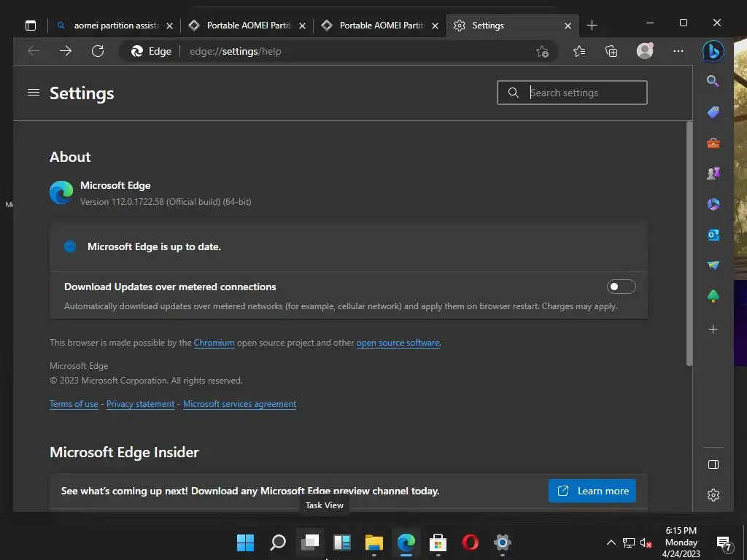
Task: Click the address bar URL edge://settings/help
Action: pyautogui.click(x=236, y=52)
